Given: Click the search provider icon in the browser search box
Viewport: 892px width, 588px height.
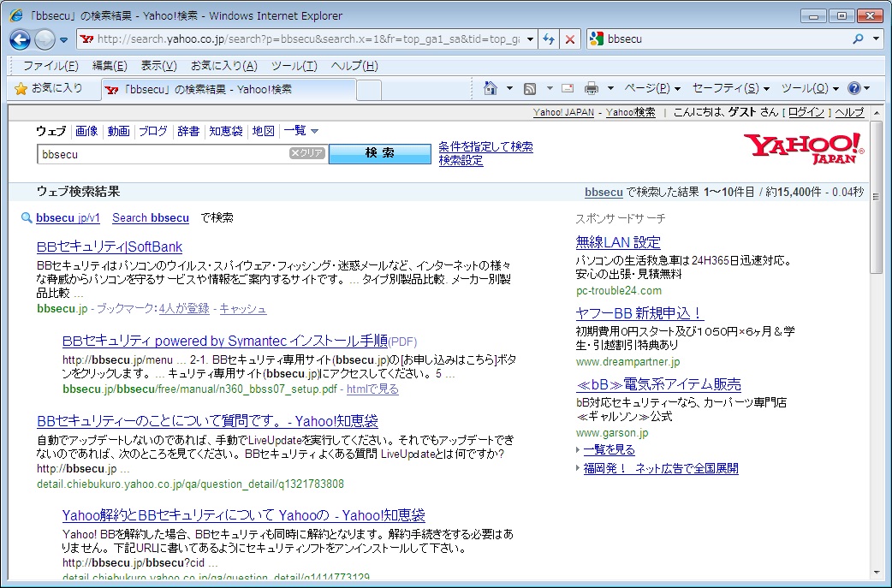Looking at the screenshot, I should click(x=596, y=39).
